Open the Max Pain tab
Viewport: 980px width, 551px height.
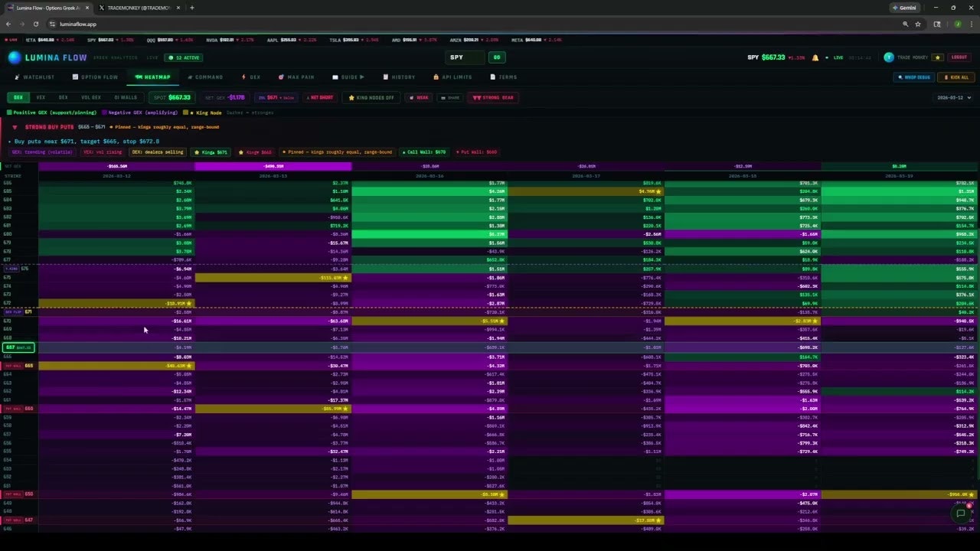point(296,77)
